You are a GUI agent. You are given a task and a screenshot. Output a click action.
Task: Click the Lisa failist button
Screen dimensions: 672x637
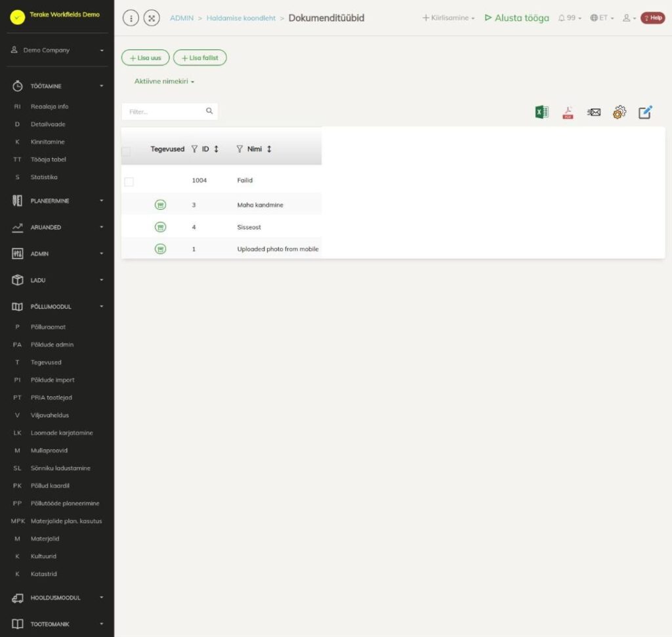tap(199, 58)
